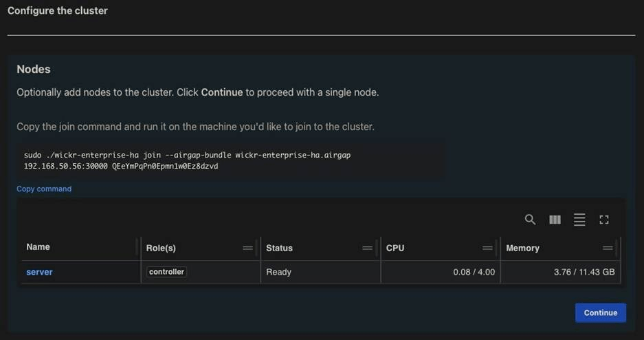Sort by the Status column header
Viewport: 644px width, 340px height.
click(279, 248)
